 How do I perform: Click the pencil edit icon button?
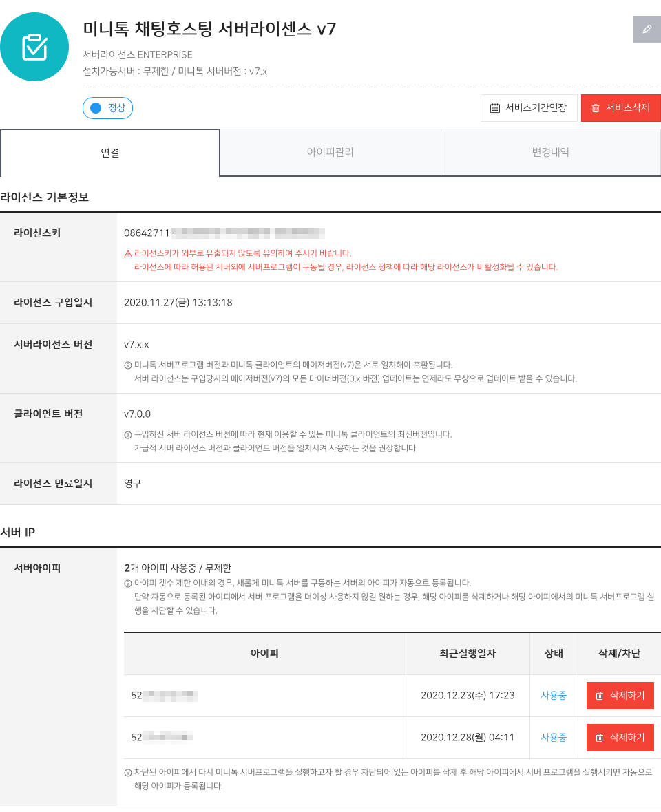click(x=647, y=30)
